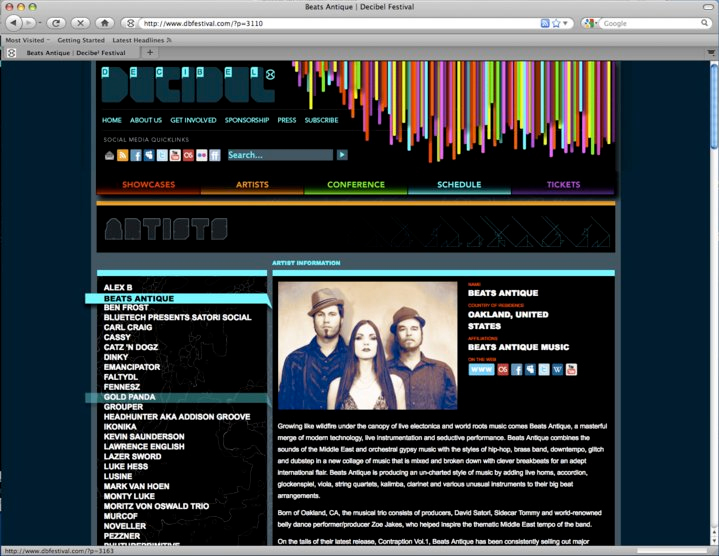Image resolution: width=719 pixels, height=556 pixels.
Task: Click the search submit arrow button
Action: click(x=342, y=155)
